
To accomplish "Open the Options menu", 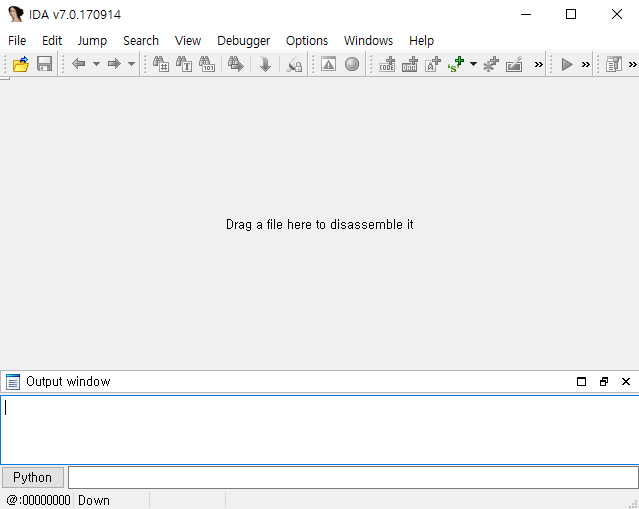I will pyautogui.click(x=307, y=41).
